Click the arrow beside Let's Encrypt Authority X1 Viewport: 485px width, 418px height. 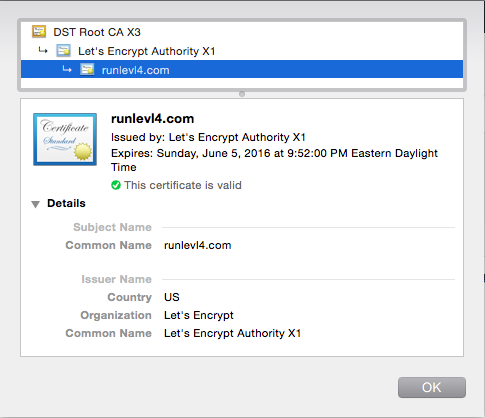[x=43, y=50]
